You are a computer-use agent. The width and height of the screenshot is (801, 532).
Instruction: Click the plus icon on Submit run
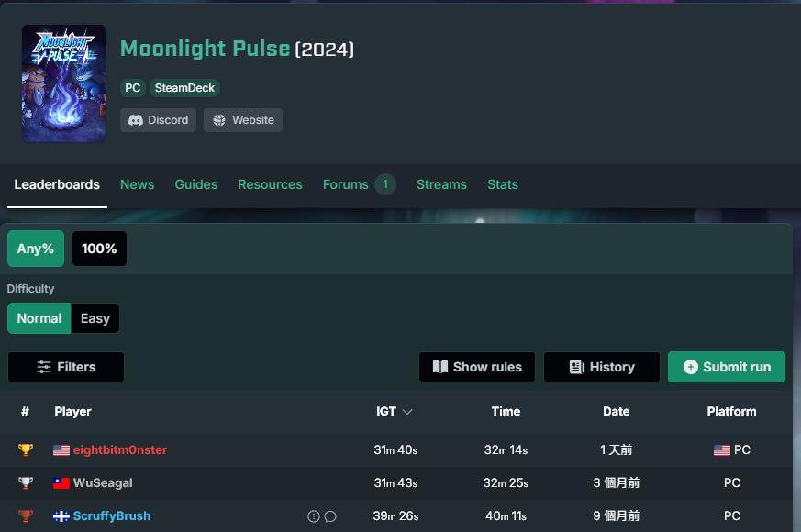(x=691, y=367)
